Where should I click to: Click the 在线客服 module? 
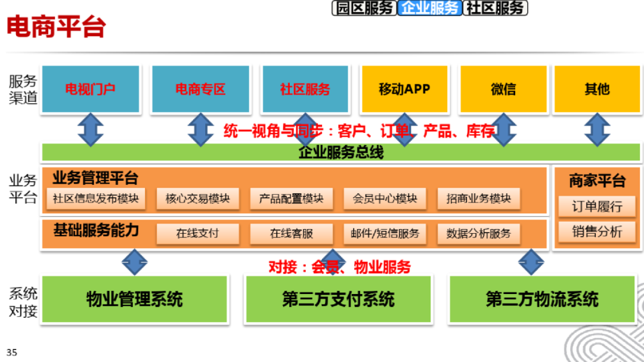pos(292,234)
